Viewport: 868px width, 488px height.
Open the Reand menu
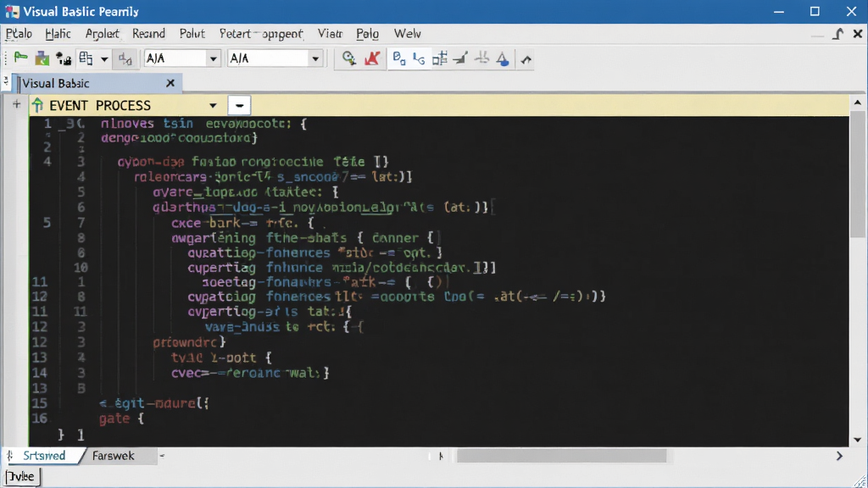point(149,34)
